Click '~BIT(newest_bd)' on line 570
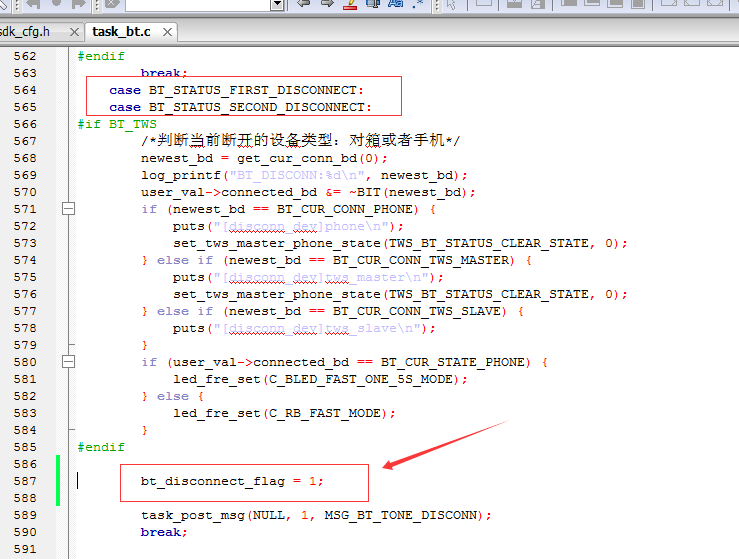The height and width of the screenshot is (559, 739). 408,192
